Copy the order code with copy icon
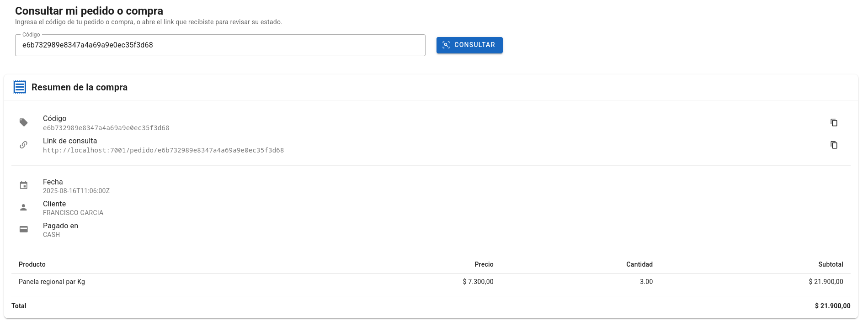 click(834, 122)
